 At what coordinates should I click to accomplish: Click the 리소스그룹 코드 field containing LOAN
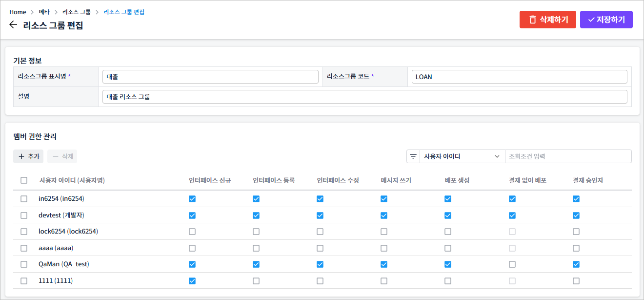519,77
